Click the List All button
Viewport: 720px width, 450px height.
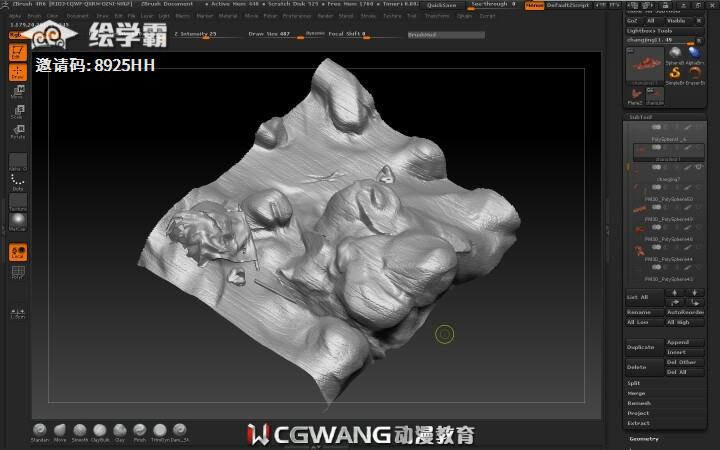(x=645, y=297)
